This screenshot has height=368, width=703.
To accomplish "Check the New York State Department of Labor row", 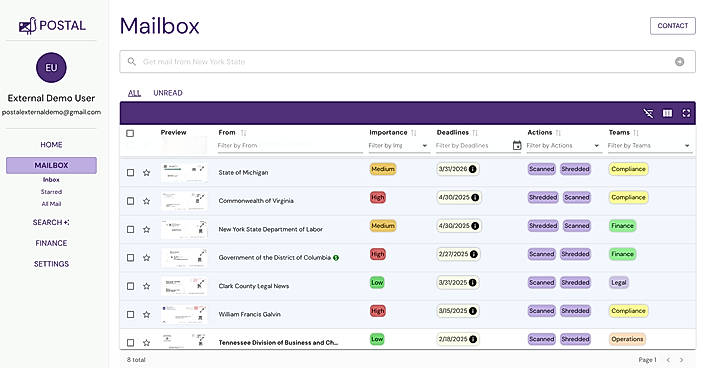I will pyautogui.click(x=130, y=229).
